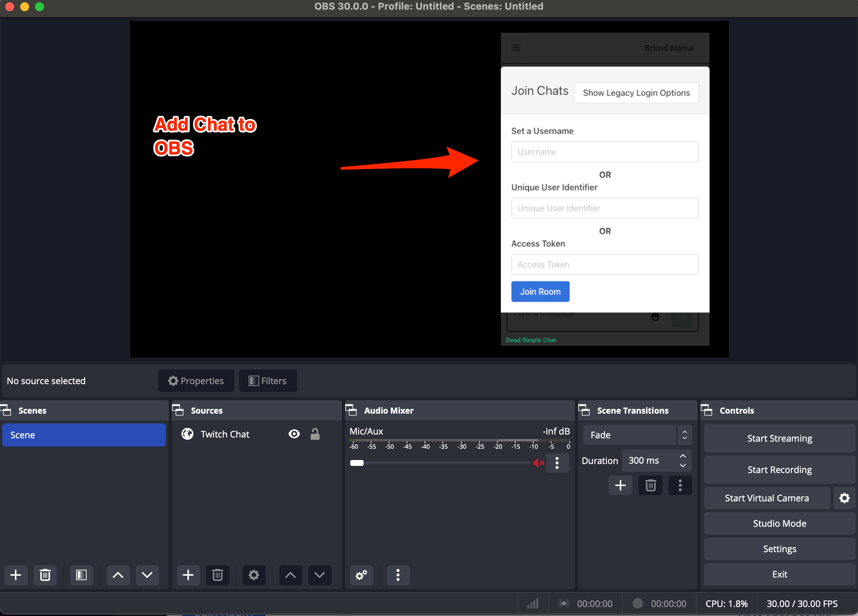This screenshot has height=616, width=858.
Task: Click Start Streaming button
Action: pos(779,438)
